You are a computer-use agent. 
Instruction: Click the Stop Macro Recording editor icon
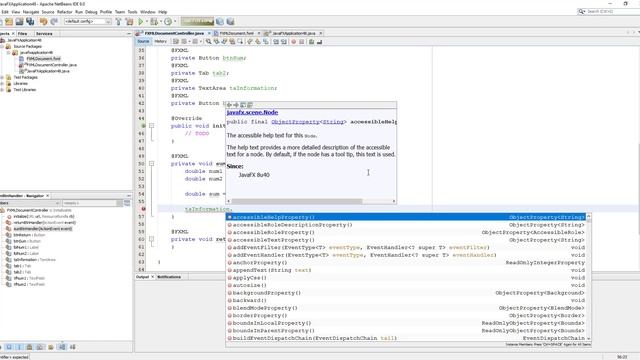coord(302,42)
